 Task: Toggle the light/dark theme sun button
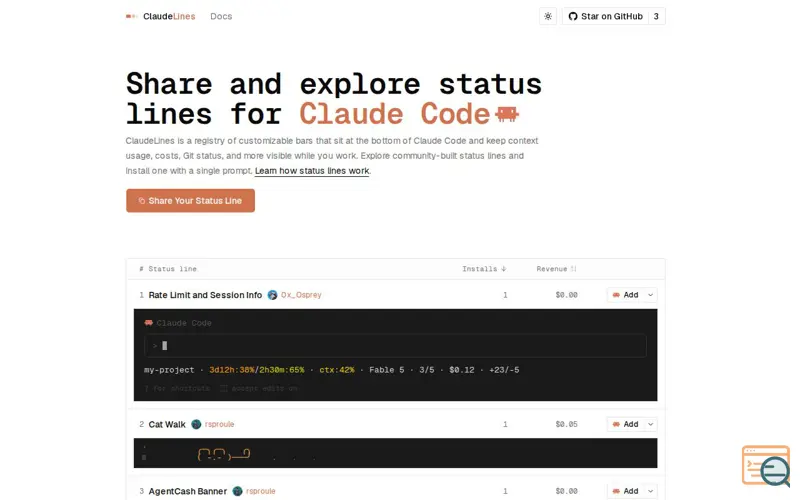tap(547, 16)
